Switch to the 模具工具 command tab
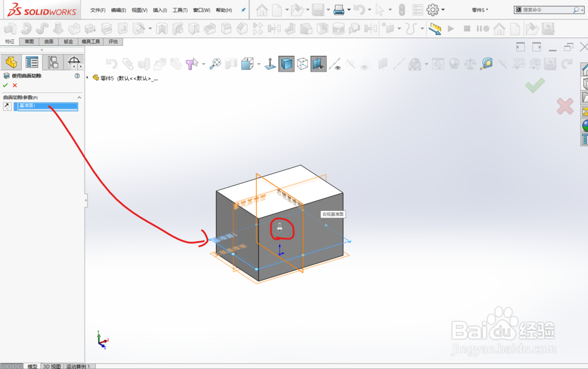Image resolution: width=588 pixels, height=369 pixels. coord(91,42)
